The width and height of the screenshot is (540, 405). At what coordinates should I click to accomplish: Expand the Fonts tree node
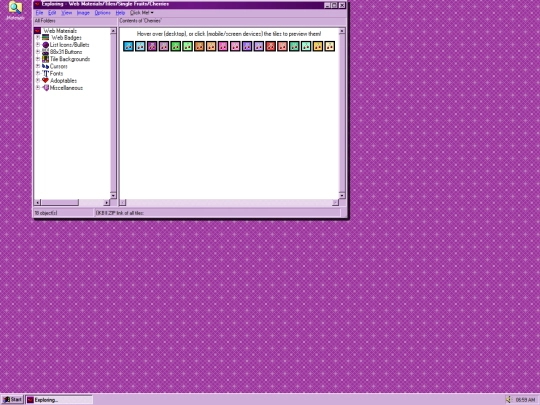[x=38, y=73]
